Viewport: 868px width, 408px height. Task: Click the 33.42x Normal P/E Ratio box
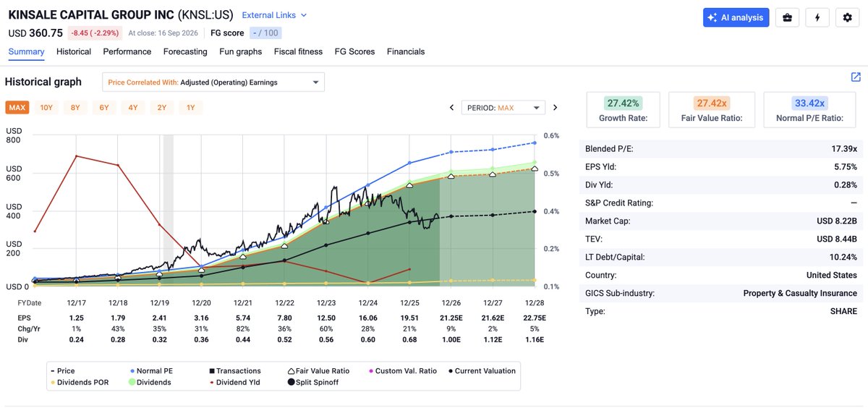click(809, 110)
